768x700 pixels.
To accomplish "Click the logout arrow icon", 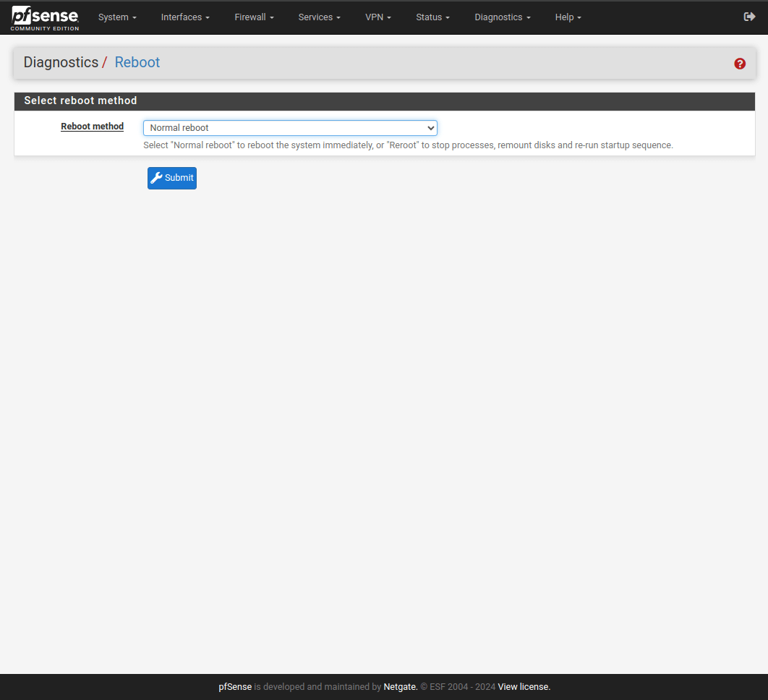I will 749,17.
